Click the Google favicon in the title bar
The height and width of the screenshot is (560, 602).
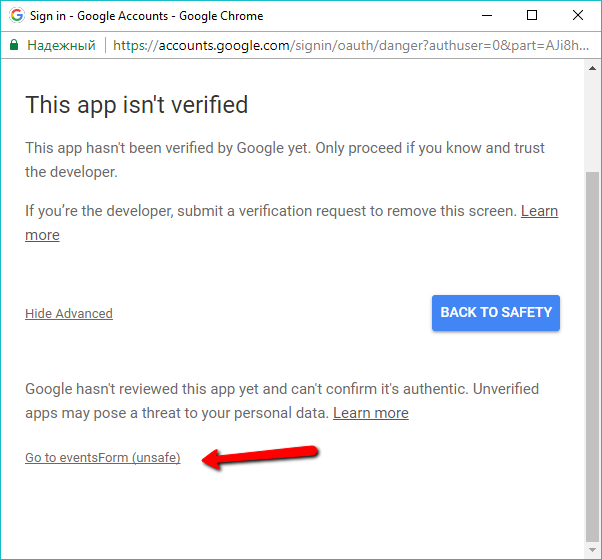pyautogui.click(x=16, y=16)
